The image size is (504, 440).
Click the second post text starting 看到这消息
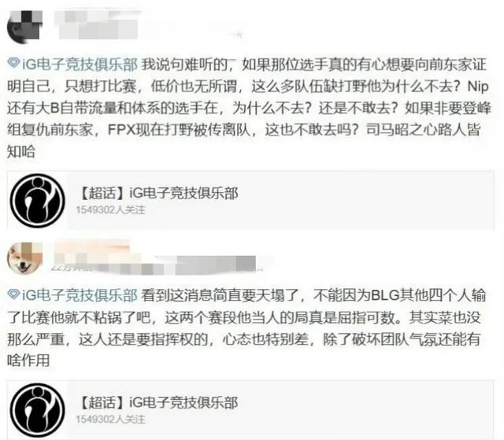[246, 327]
